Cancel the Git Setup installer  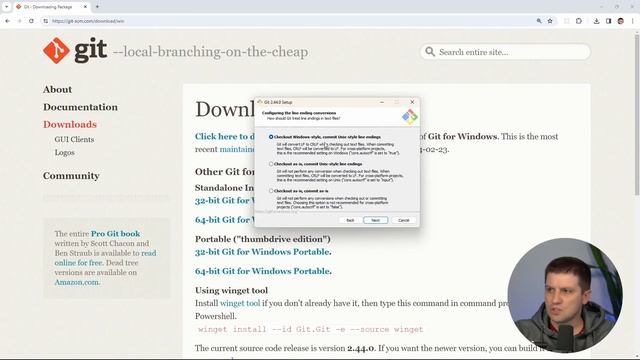click(x=403, y=220)
